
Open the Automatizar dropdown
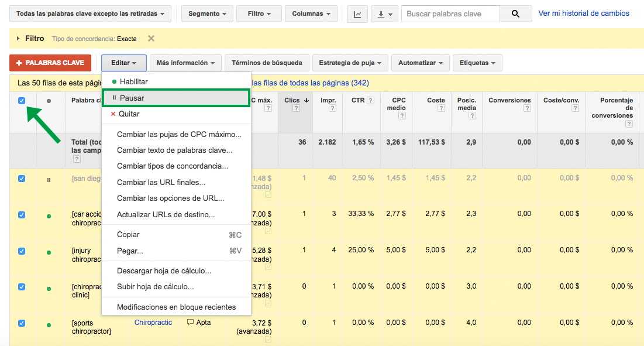421,63
